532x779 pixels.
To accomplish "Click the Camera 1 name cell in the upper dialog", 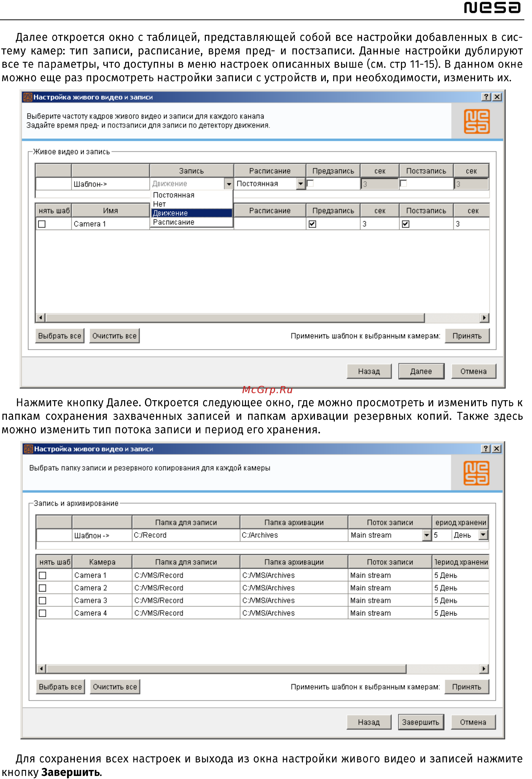I will pos(111,224).
